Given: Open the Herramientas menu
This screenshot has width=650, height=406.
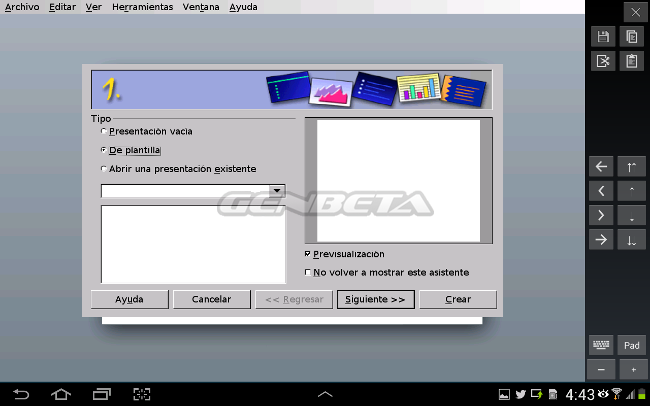Looking at the screenshot, I should [141, 6].
